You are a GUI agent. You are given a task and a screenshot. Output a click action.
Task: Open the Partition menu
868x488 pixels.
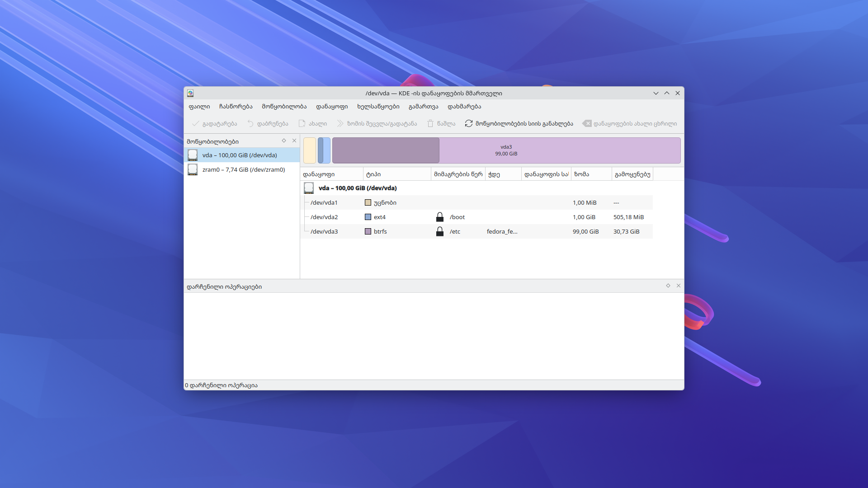point(332,107)
